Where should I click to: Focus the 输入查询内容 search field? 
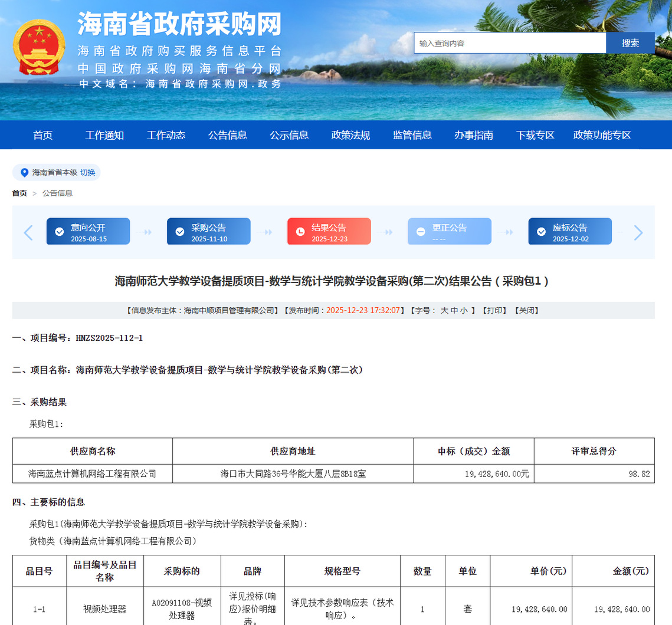[x=509, y=43]
